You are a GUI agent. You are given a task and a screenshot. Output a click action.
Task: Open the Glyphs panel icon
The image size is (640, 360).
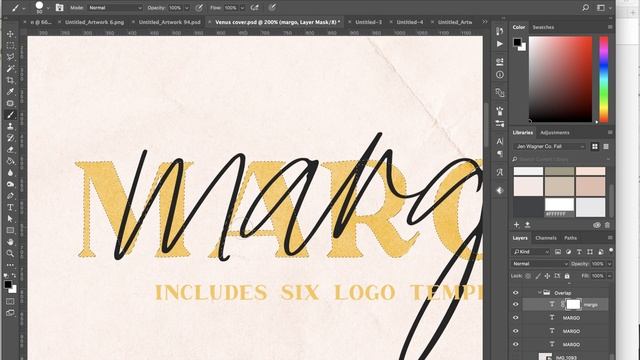pos(500,172)
